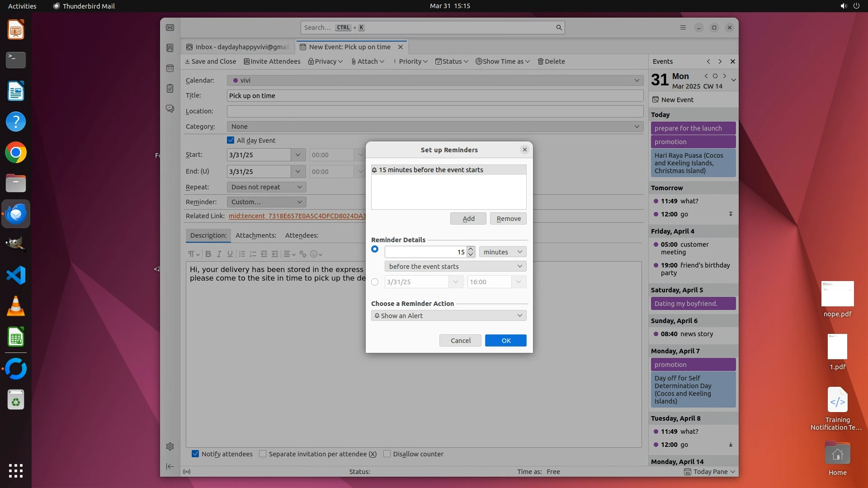Click the Settings gear in sidebar
This screenshot has height=488, width=868.
(170, 446)
